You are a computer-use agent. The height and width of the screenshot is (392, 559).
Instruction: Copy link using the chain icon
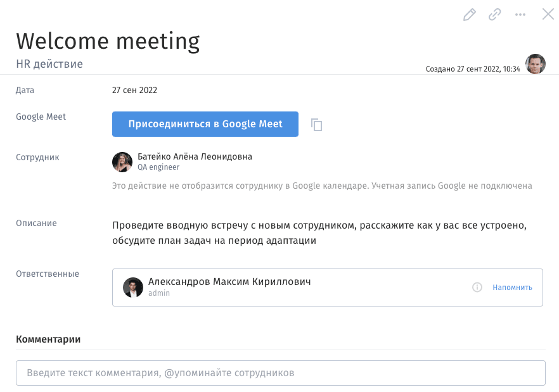click(x=495, y=15)
